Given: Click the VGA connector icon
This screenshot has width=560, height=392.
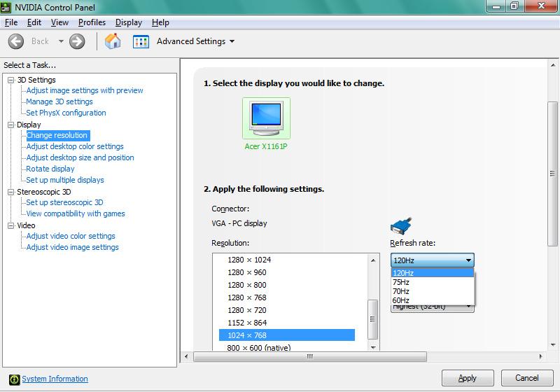Looking at the screenshot, I should pyautogui.click(x=401, y=226).
